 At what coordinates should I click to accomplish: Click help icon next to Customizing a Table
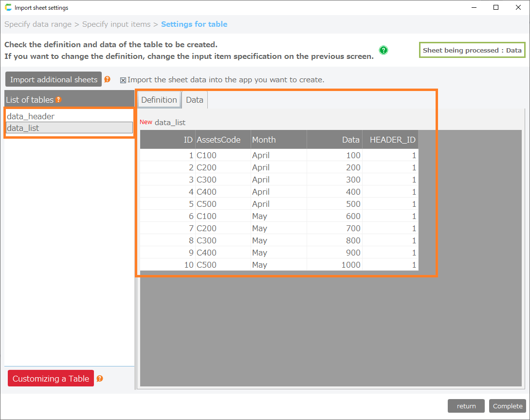tap(100, 379)
